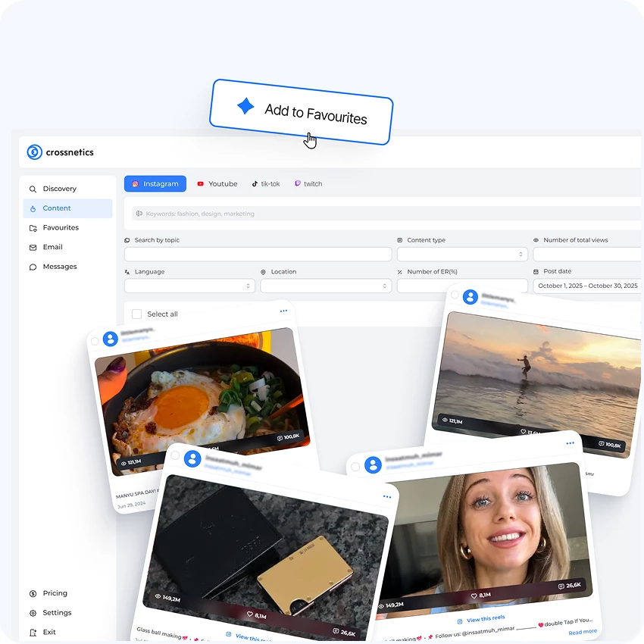The image size is (644, 644).
Task: Expand the Location dropdown
Action: click(326, 286)
